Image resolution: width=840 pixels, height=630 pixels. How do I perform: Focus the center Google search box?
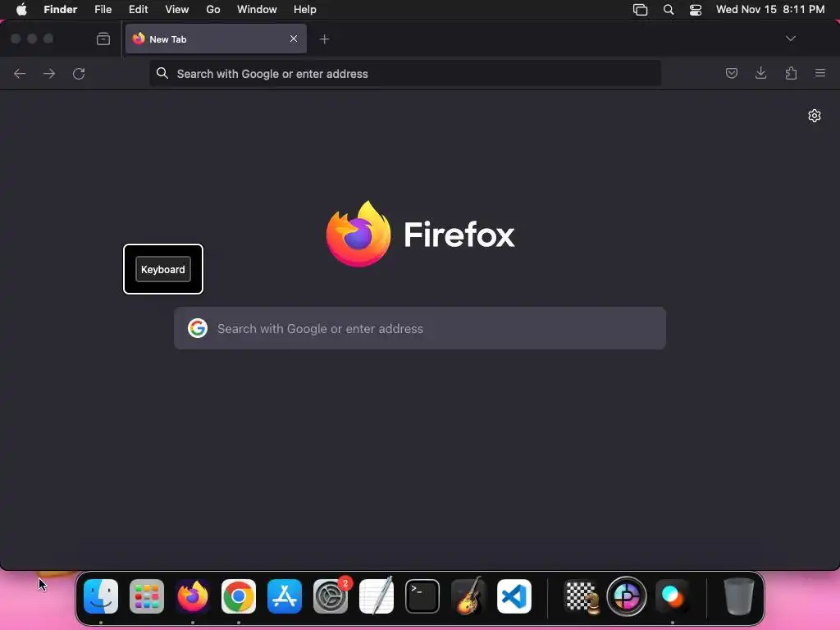tap(420, 328)
